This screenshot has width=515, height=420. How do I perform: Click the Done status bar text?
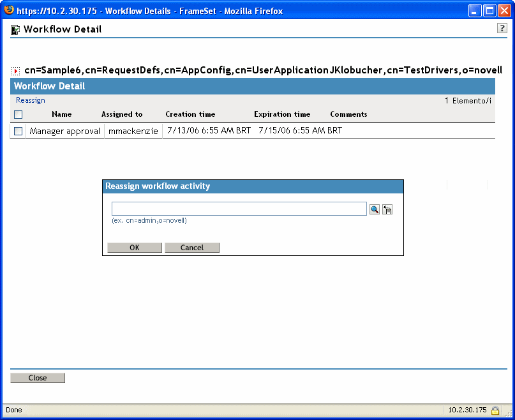[x=14, y=410]
